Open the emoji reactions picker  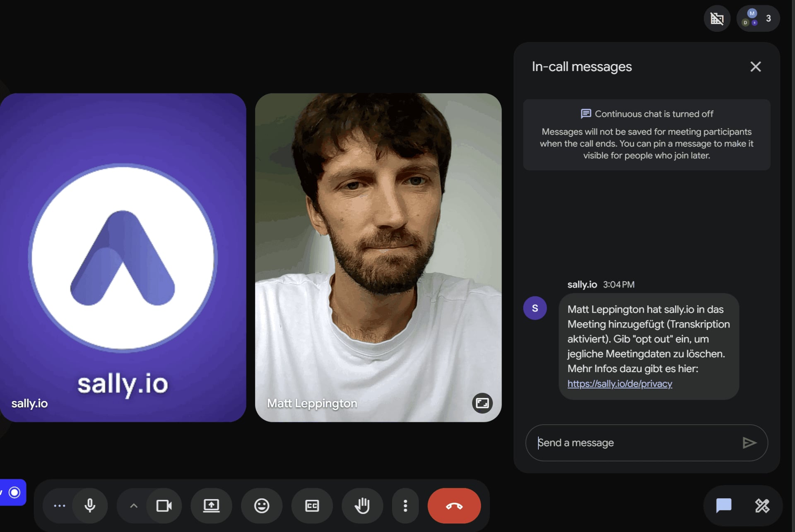click(x=262, y=506)
